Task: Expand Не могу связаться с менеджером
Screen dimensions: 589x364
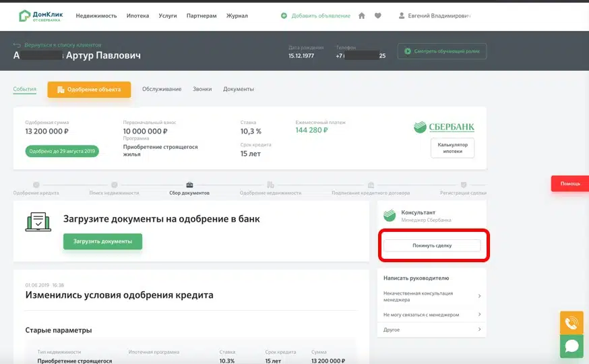Action: pyautogui.click(x=431, y=315)
